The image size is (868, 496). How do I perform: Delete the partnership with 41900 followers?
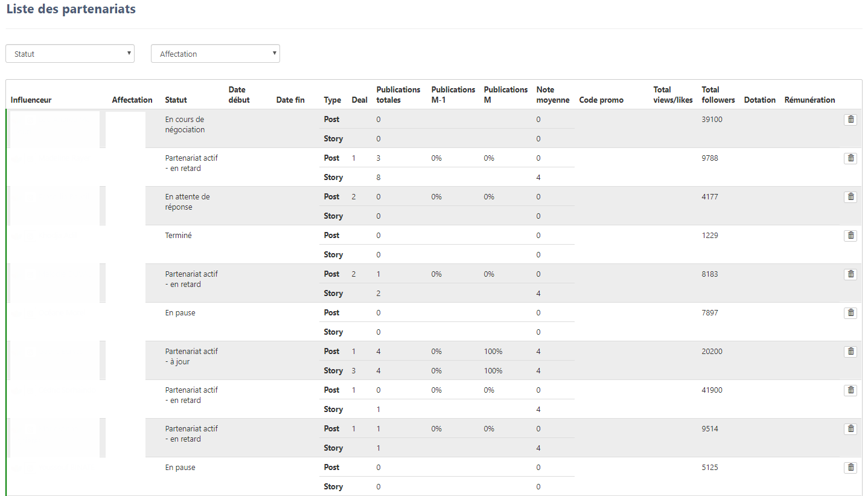point(850,390)
